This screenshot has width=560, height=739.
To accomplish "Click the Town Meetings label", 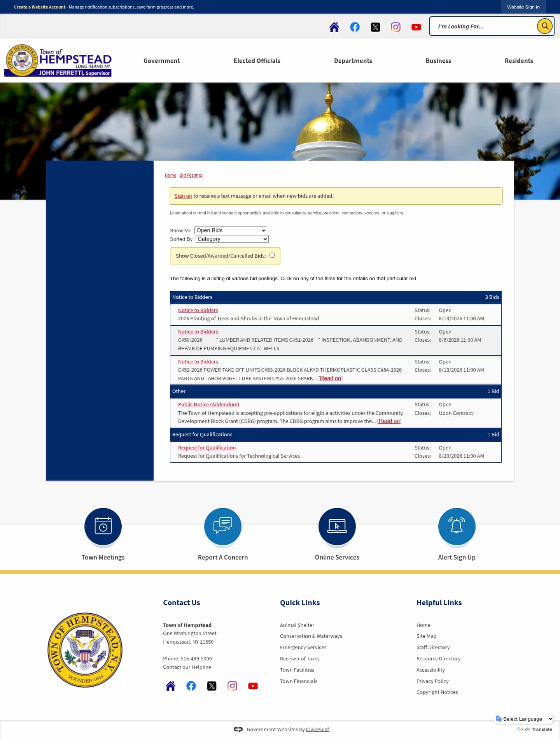I will click(x=103, y=557).
